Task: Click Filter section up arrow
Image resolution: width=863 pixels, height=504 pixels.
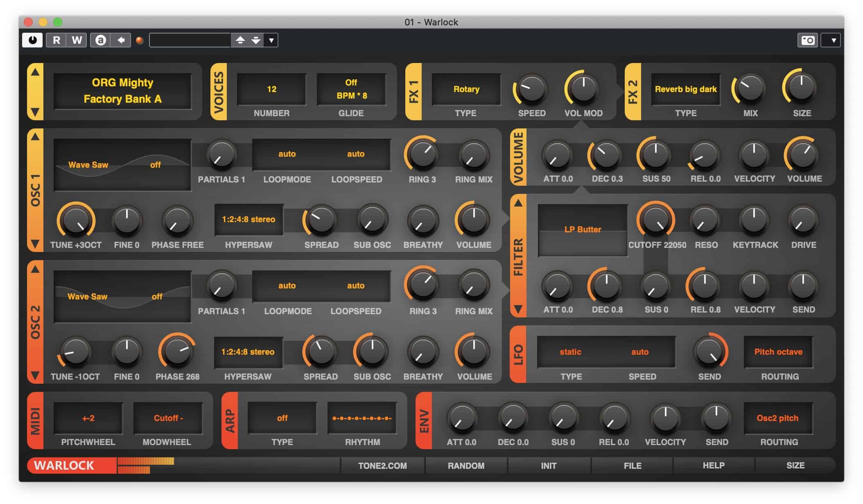Action: coord(518,203)
